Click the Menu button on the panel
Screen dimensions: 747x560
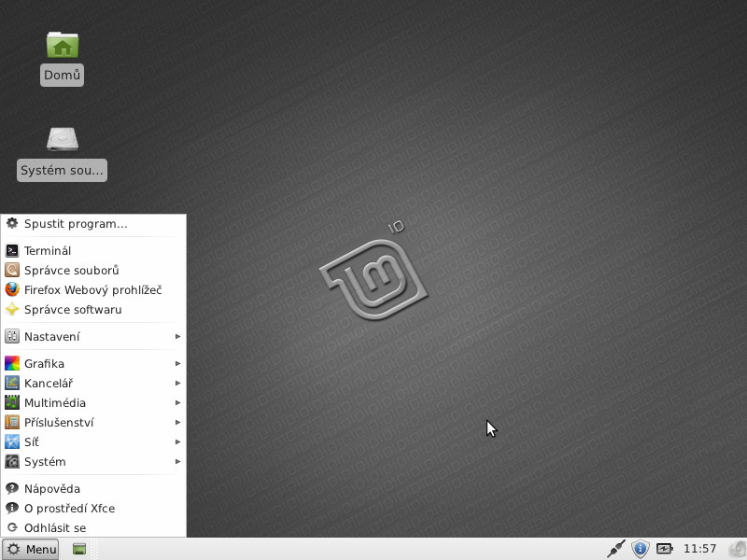[x=31, y=549]
